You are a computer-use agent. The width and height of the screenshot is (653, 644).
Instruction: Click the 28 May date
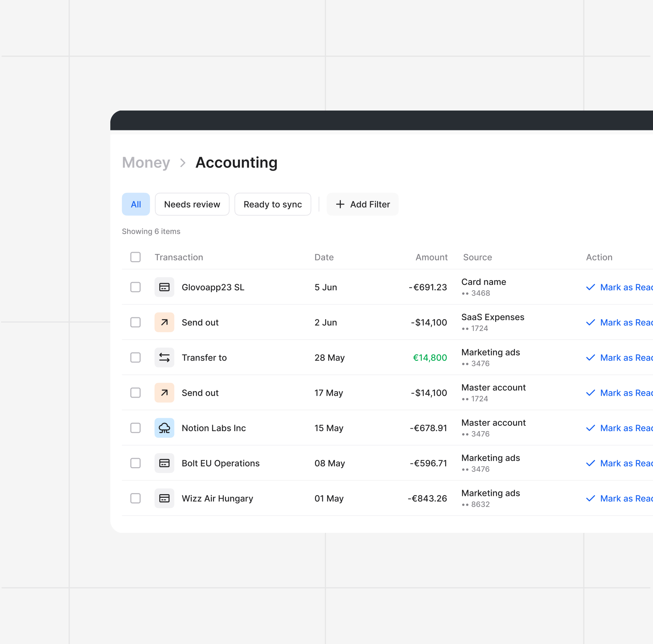coord(329,358)
